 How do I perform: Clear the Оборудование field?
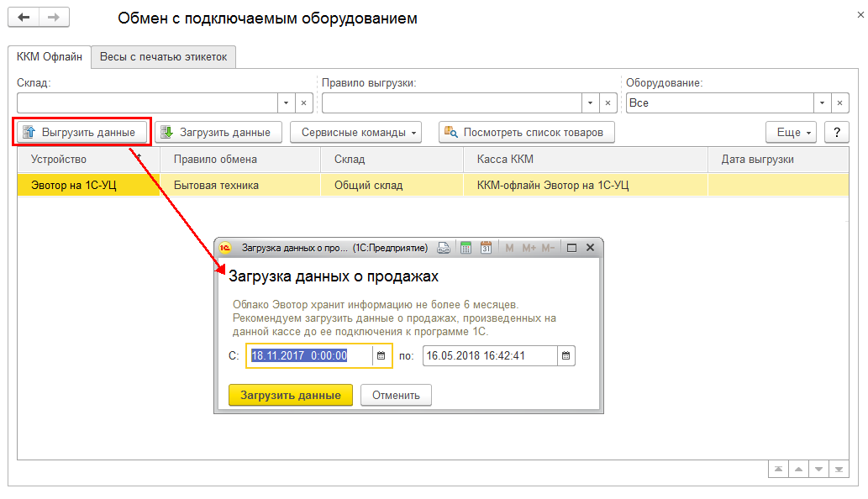click(839, 102)
